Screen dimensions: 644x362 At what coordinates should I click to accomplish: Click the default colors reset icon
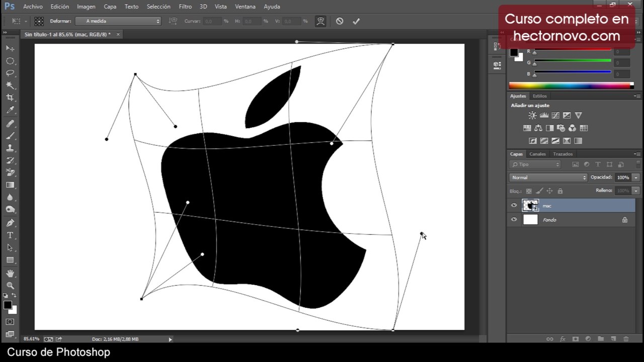[6, 296]
